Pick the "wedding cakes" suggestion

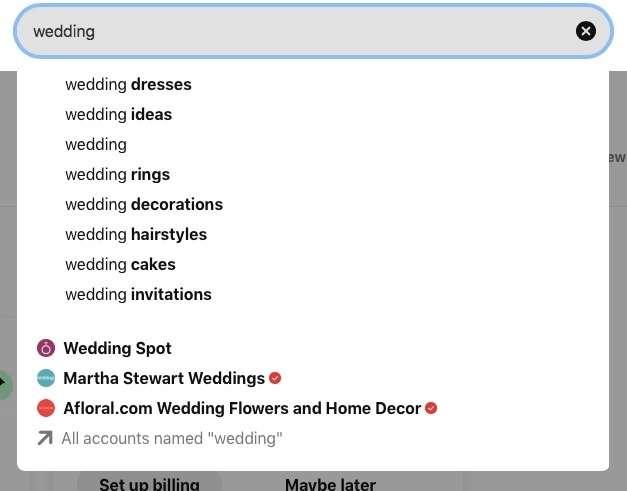click(120, 264)
